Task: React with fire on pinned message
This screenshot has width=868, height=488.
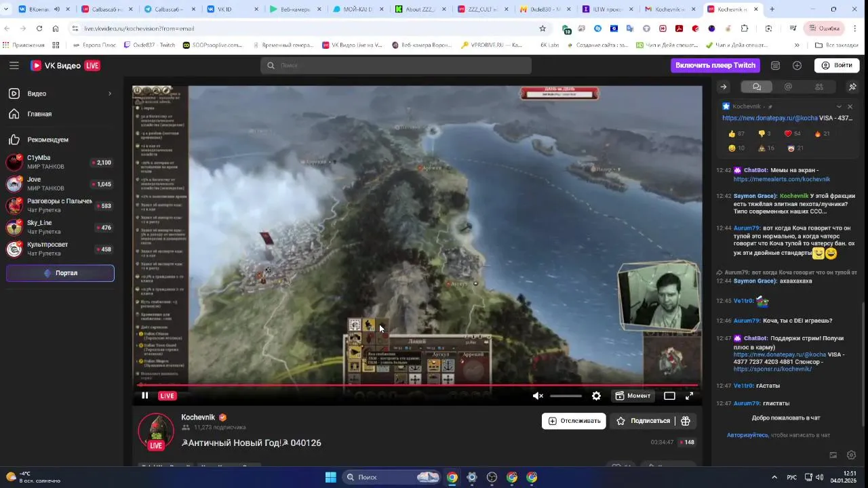Action: coord(821,134)
